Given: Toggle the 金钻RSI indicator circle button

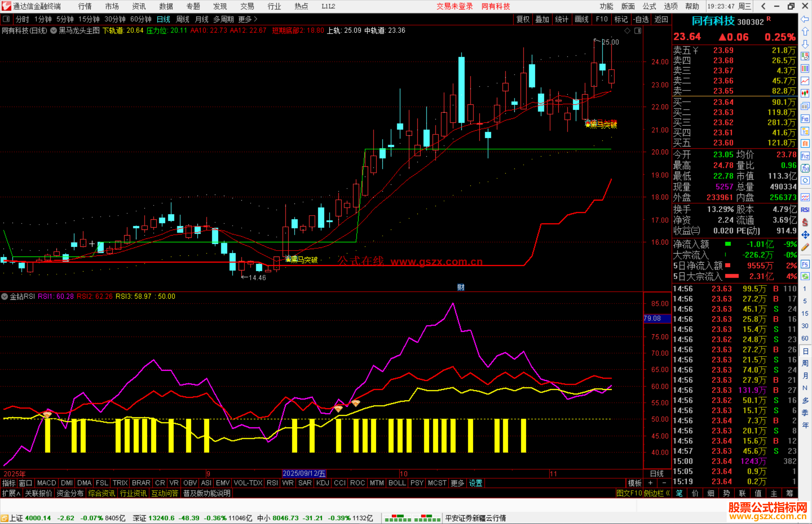Looking at the screenshot, I should point(5,296).
